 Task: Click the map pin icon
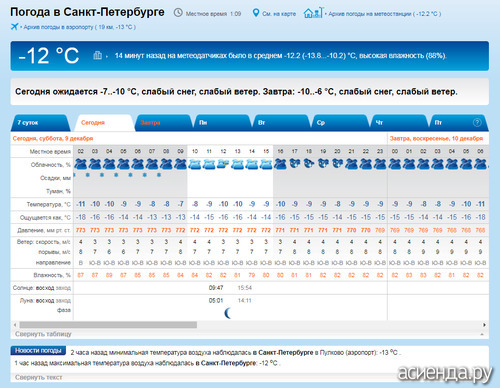(256, 13)
